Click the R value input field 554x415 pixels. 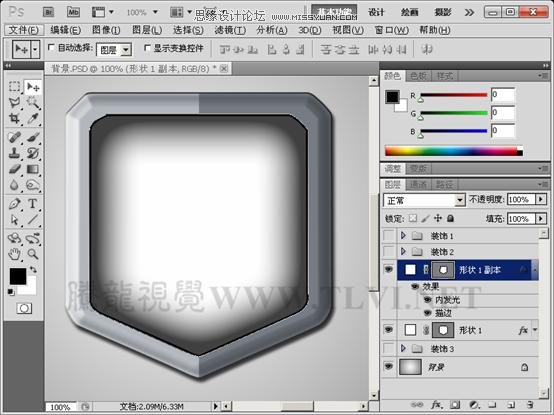(503, 95)
